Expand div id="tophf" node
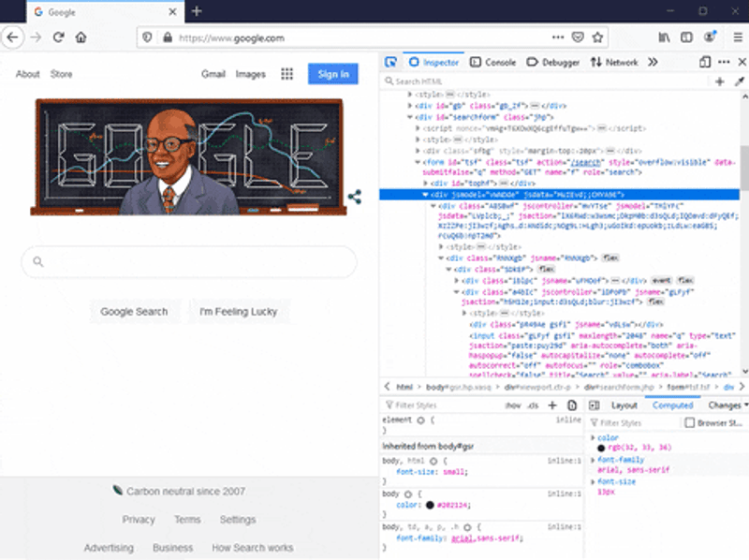Screen dimensions: 749x560 [x=425, y=184]
